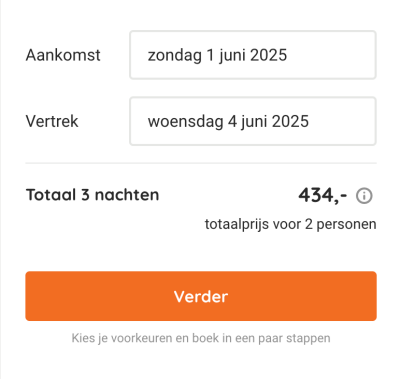The image size is (400, 379).
Task: Click the word zondag in arrival field
Action: point(175,56)
